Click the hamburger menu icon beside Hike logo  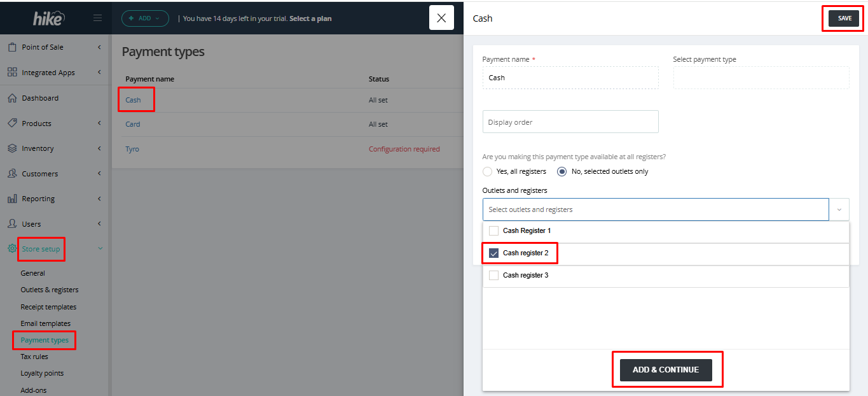coord(97,18)
